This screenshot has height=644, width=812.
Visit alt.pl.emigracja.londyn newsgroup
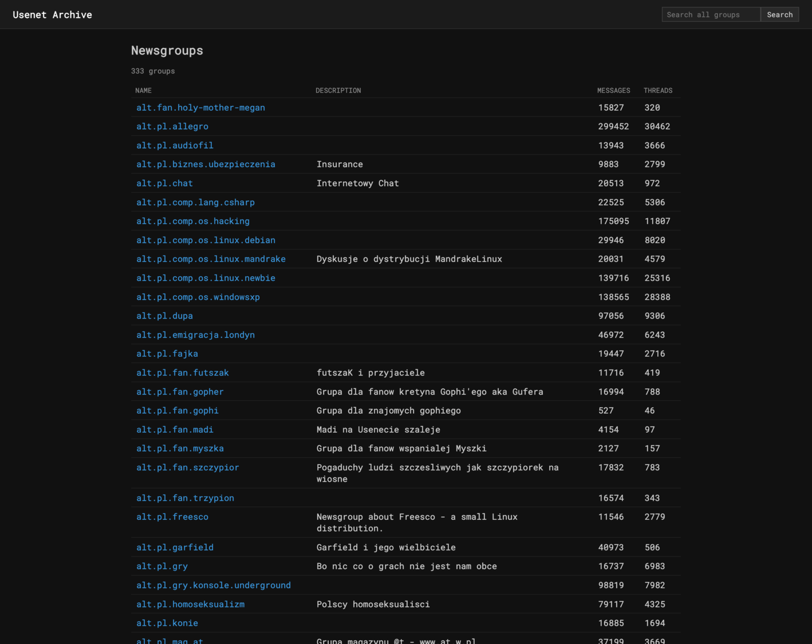point(195,335)
